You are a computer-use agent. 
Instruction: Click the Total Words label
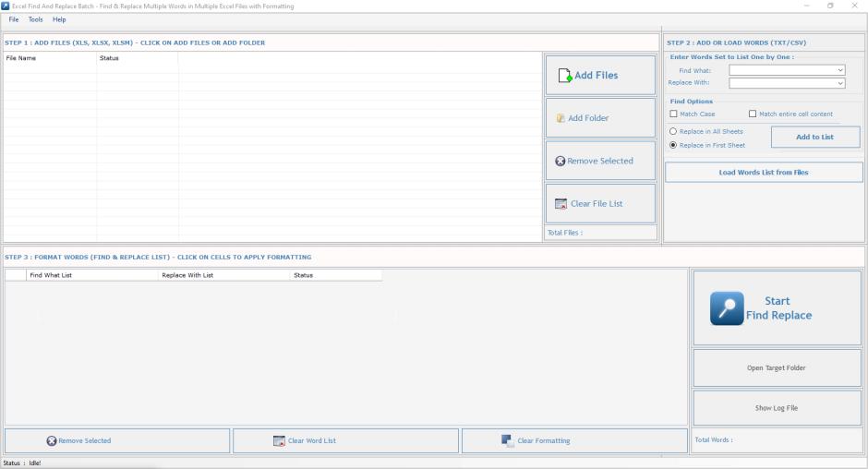tap(714, 439)
